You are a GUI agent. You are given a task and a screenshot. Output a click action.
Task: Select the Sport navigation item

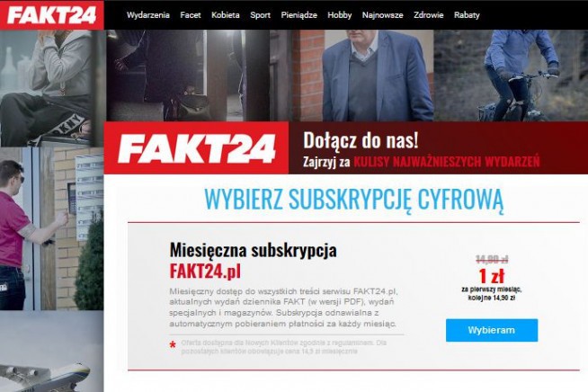pyautogui.click(x=260, y=15)
